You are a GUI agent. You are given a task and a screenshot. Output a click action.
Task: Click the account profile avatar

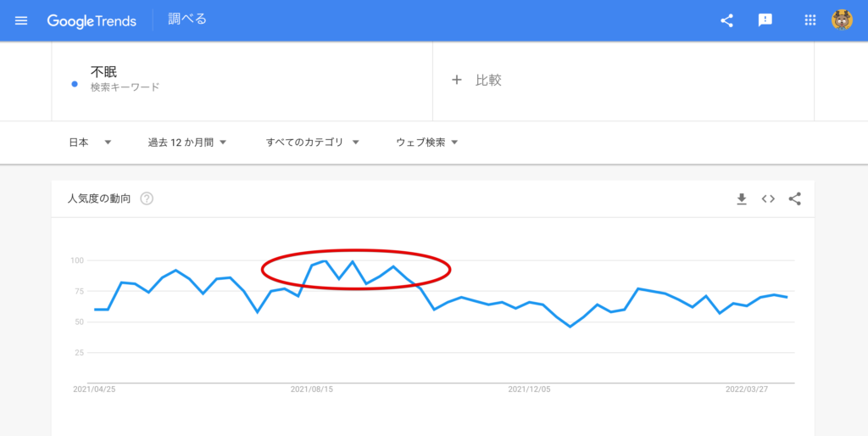[x=842, y=20]
